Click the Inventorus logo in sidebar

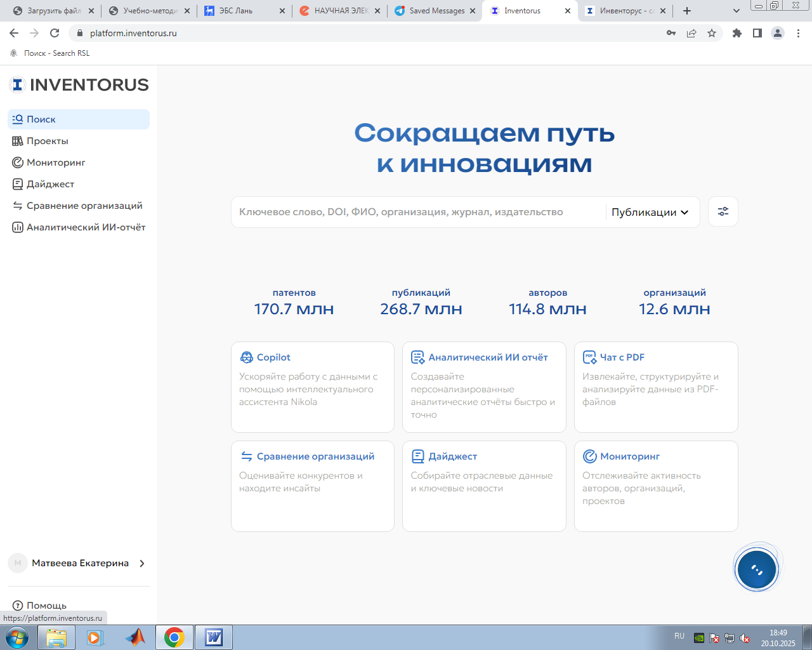pos(79,85)
